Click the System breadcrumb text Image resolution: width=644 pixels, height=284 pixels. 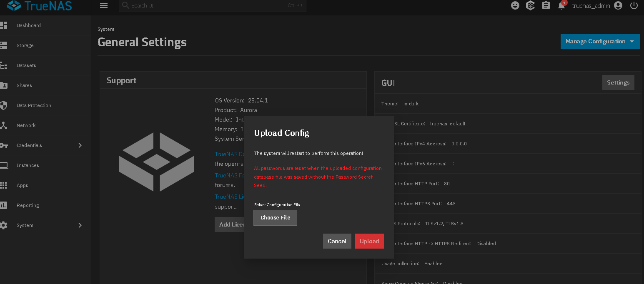pos(106,29)
